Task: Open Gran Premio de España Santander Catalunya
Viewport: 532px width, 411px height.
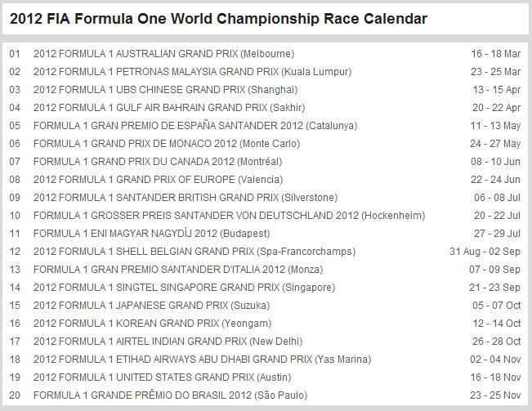Action: point(195,126)
